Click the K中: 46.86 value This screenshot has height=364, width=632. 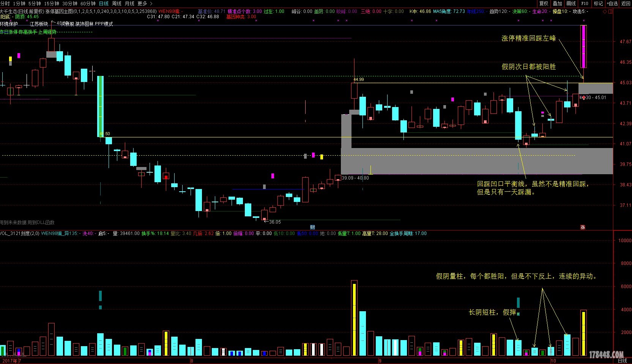click(420, 11)
